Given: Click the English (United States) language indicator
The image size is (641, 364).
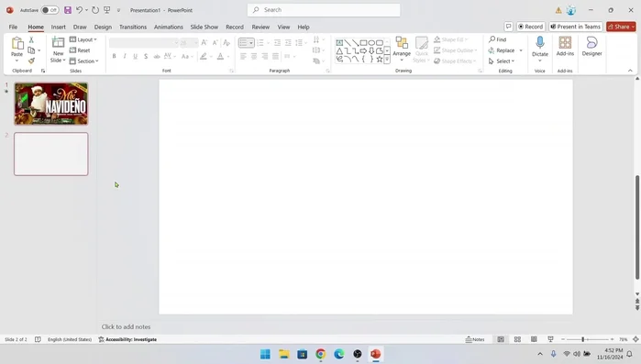Looking at the screenshot, I should [70, 339].
